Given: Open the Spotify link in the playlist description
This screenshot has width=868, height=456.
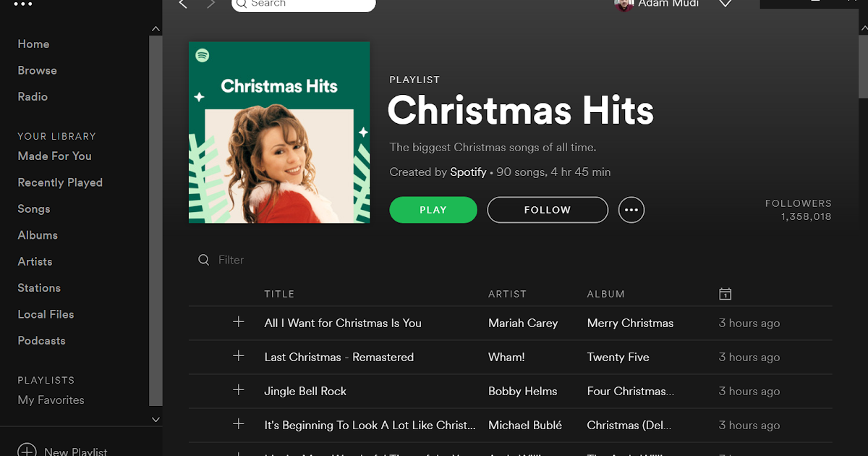Looking at the screenshot, I should point(468,172).
